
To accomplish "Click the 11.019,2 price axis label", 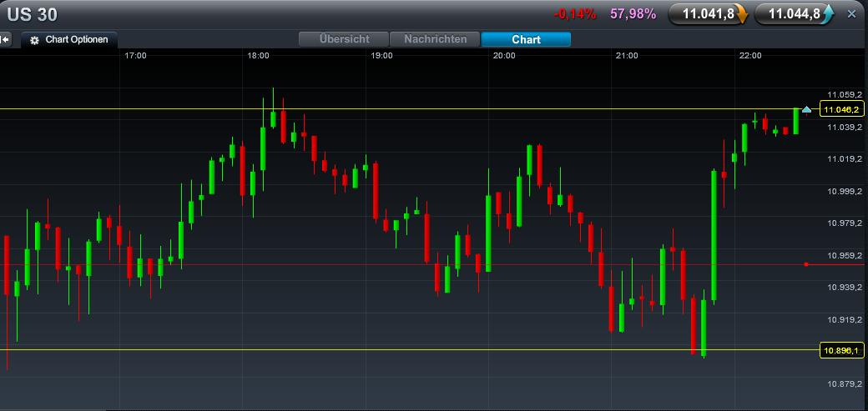I will [844, 159].
